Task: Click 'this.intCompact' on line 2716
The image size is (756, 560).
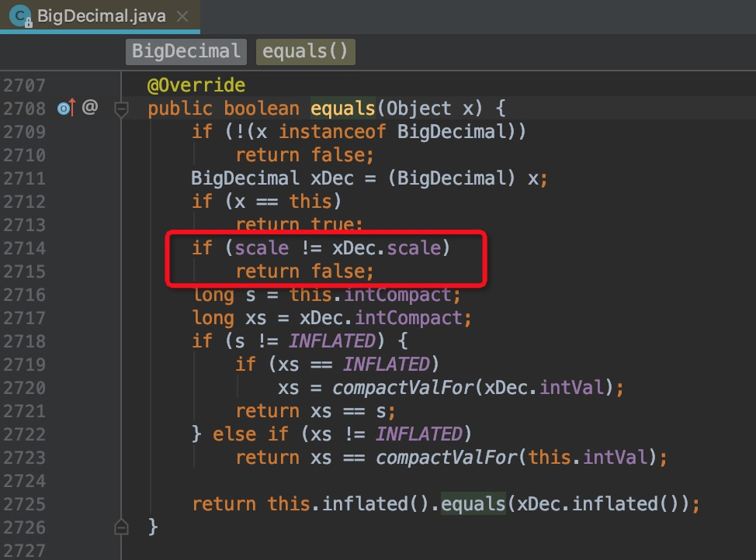Action: (x=370, y=295)
